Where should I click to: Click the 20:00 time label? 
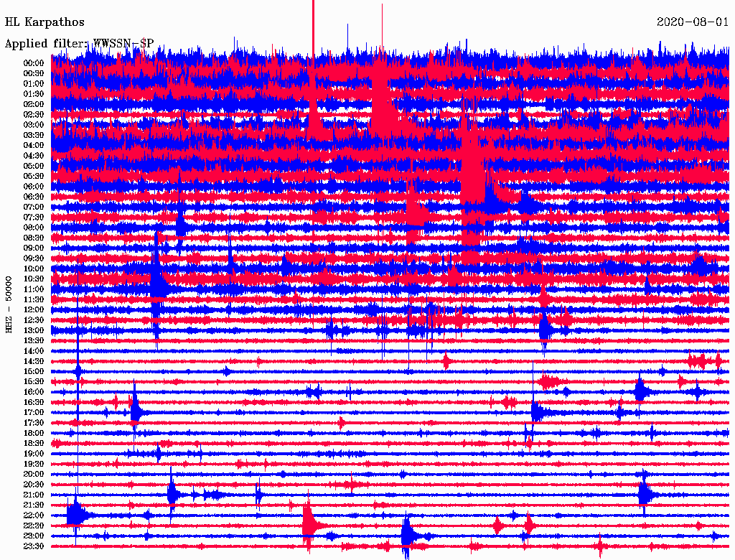34,474
